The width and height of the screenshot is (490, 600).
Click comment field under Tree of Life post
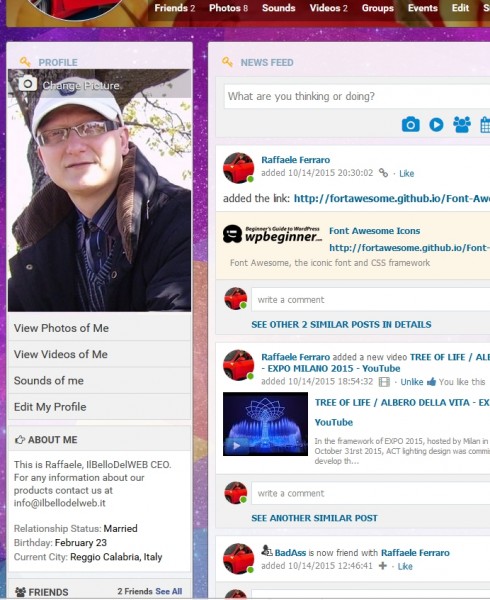pyautogui.click(x=371, y=493)
